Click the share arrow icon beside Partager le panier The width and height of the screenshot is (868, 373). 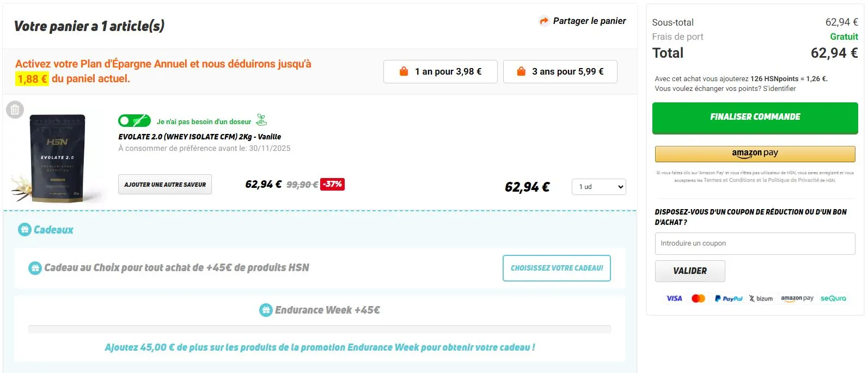[543, 21]
